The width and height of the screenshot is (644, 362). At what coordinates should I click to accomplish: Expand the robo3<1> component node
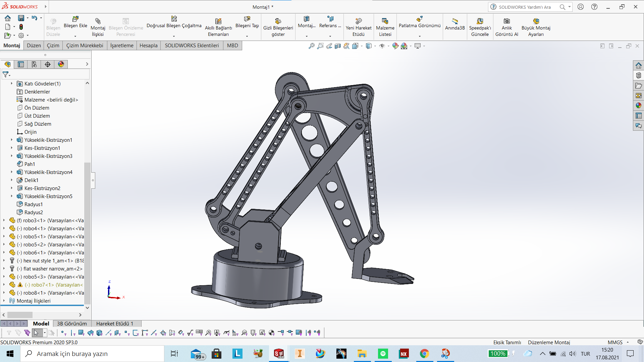pyautogui.click(x=4, y=221)
